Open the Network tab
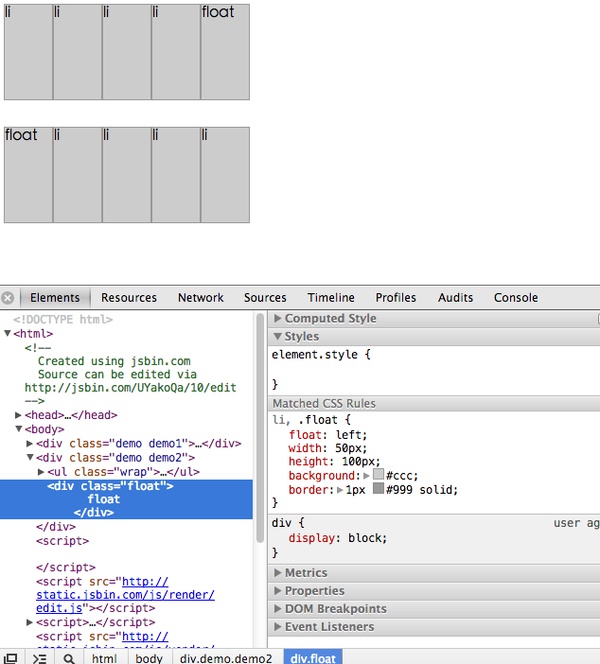The image size is (600, 664). pyautogui.click(x=201, y=298)
